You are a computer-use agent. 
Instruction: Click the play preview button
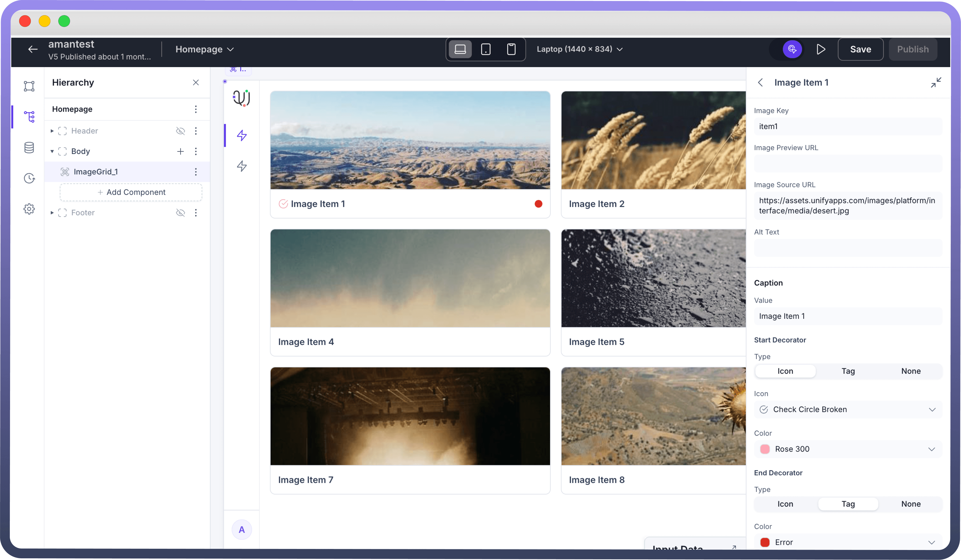[x=821, y=49]
